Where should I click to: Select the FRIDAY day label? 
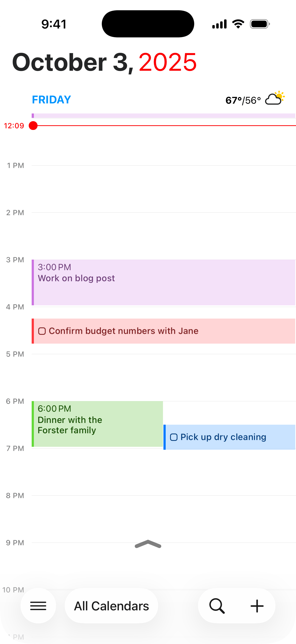[x=52, y=100]
